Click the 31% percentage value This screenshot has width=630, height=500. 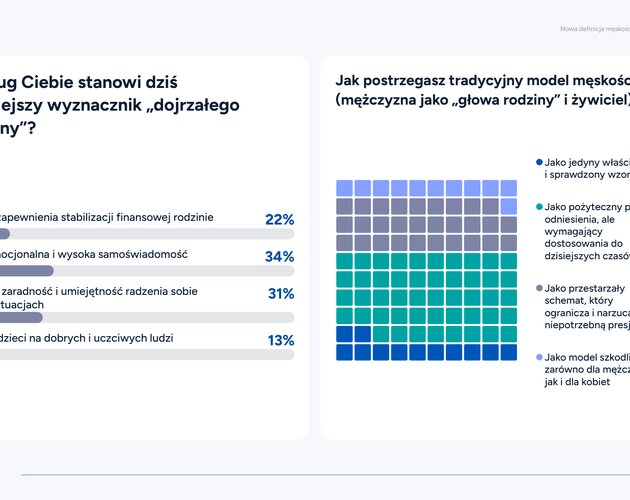tap(281, 294)
